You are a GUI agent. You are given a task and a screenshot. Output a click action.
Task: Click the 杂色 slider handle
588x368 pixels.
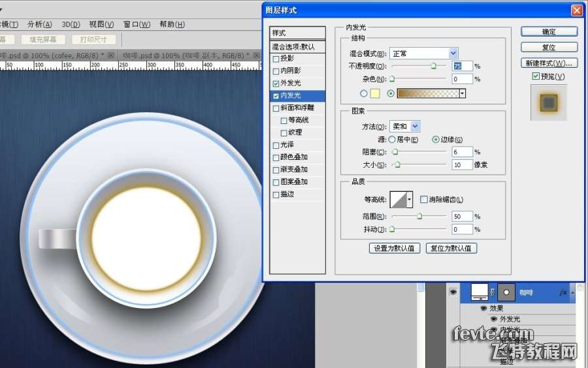coord(392,79)
